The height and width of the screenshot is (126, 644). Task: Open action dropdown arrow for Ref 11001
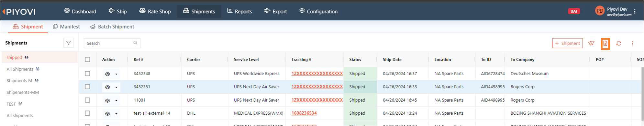116,101
